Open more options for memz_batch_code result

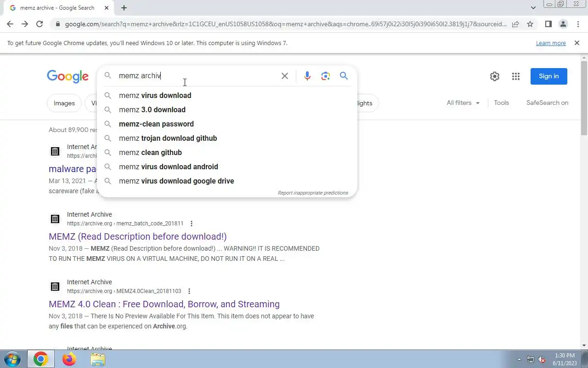(x=192, y=224)
